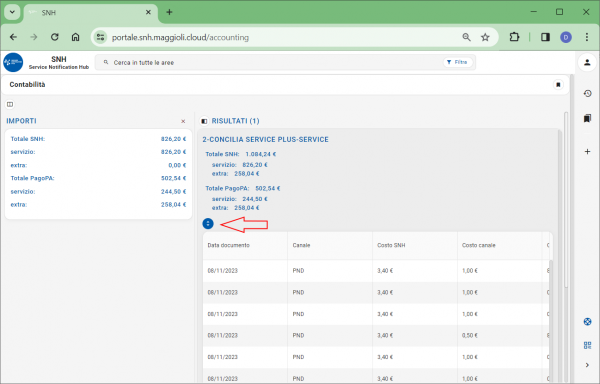Toggle the panel icon next to RISULTATI
This screenshot has width=600, height=384.
[204, 121]
